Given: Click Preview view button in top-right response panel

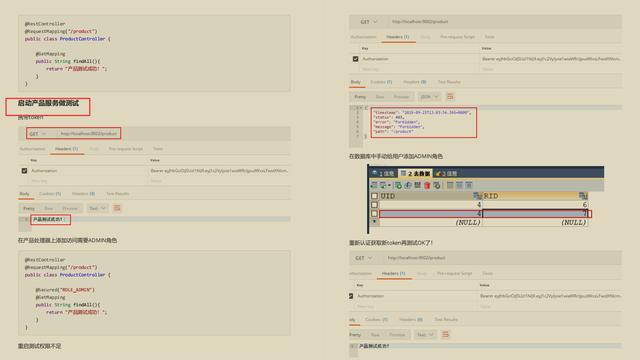Looking at the screenshot, I should [x=401, y=97].
